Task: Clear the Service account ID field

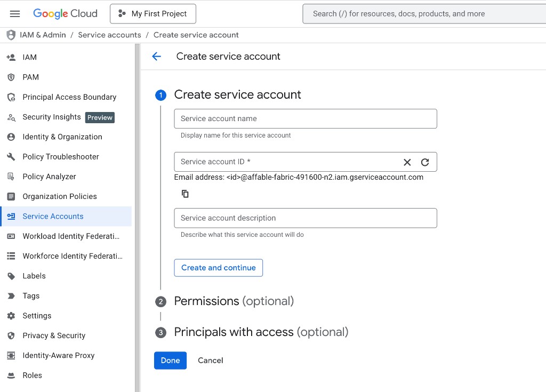Action: coord(407,162)
